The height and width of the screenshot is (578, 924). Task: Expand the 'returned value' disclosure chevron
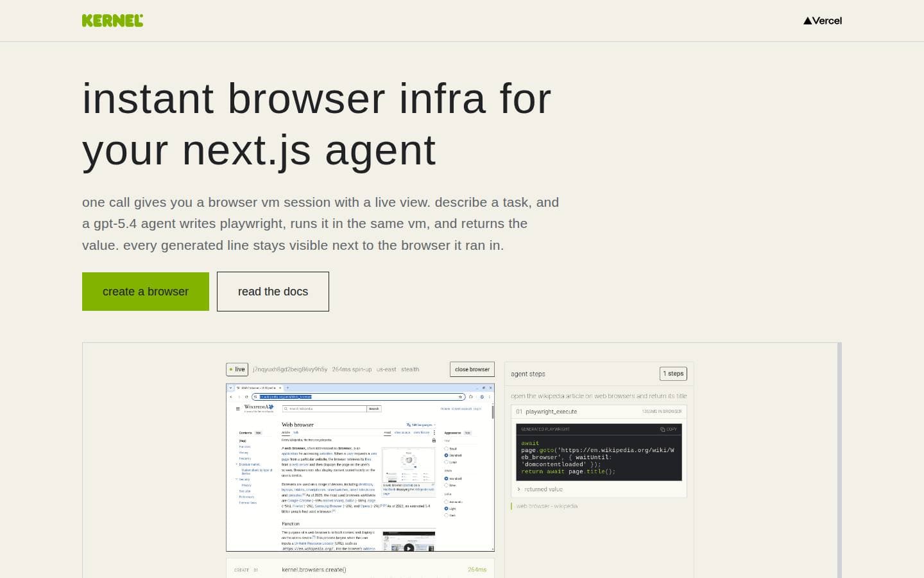[x=518, y=489]
